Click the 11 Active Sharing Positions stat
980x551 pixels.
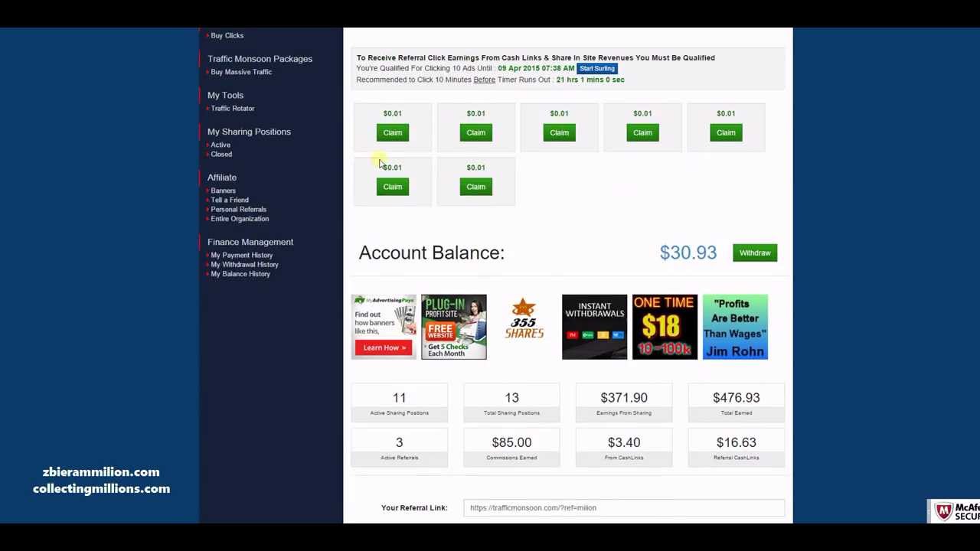tap(400, 403)
